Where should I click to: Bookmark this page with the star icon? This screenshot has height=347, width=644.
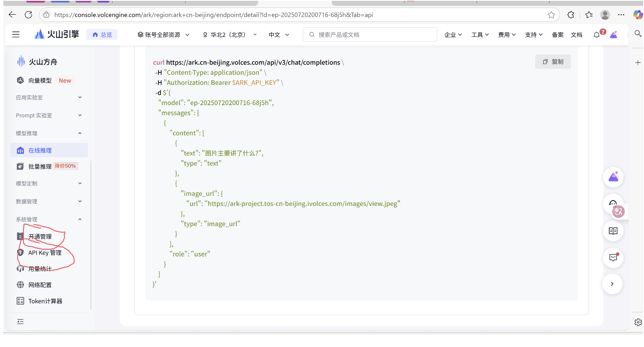[x=551, y=15]
